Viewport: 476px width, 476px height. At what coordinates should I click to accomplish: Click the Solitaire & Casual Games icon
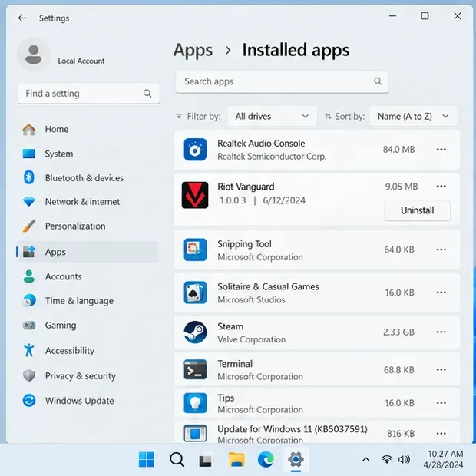(x=195, y=293)
